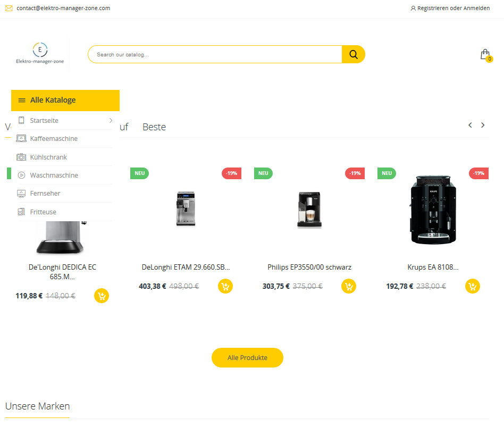Image resolution: width=504 pixels, height=426 pixels.
Task: Click the Startseite phone icon
Action: tap(21, 120)
